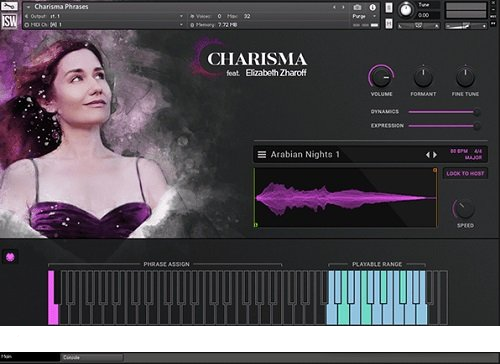Click the Speed knob
The image size is (500, 364).
click(x=464, y=209)
